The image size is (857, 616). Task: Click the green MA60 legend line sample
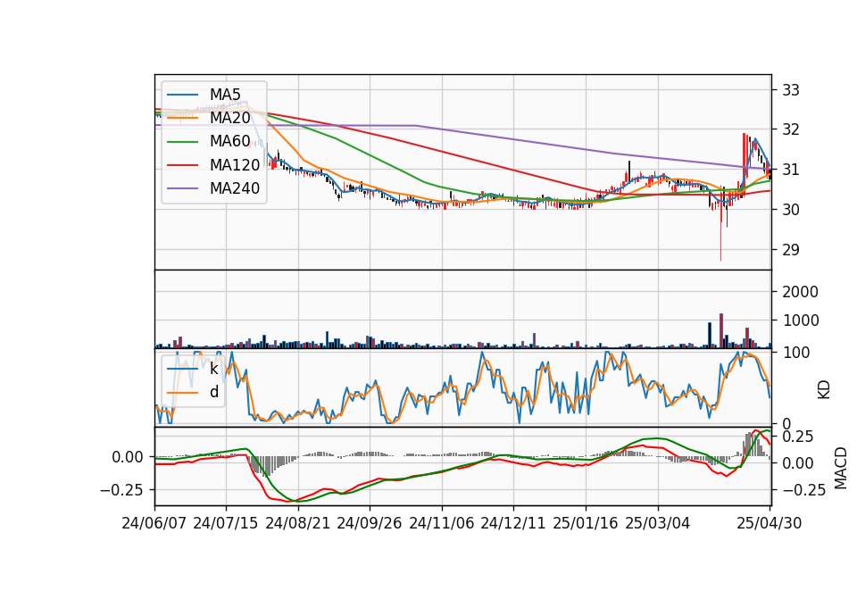[182, 142]
